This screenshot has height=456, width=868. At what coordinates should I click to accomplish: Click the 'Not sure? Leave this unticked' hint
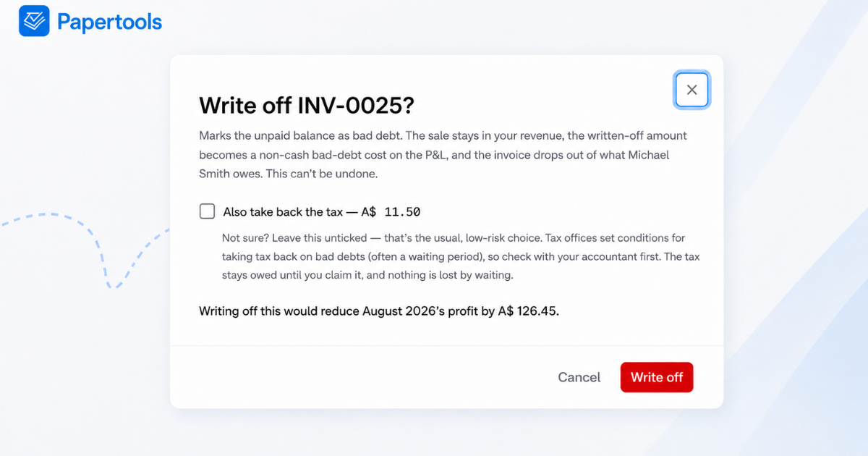[x=461, y=257]
